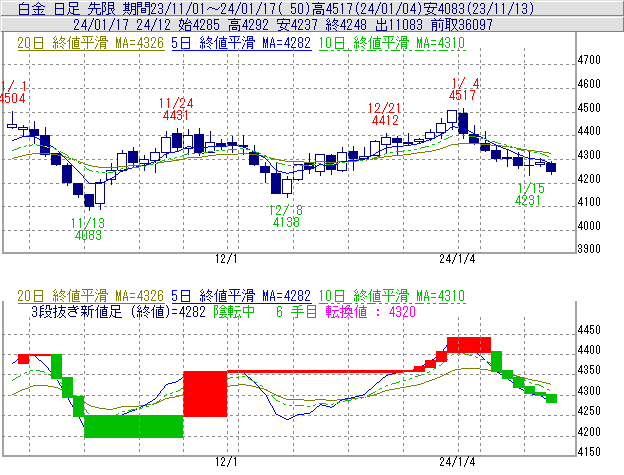Click the 11/13 candlestick at the 4083 low
Viewport: 624px width, 475px height.
click(89, 201)
